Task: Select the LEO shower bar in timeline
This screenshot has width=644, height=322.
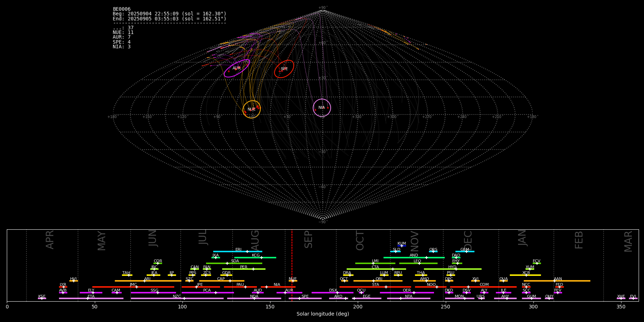Action: [418, 263]
